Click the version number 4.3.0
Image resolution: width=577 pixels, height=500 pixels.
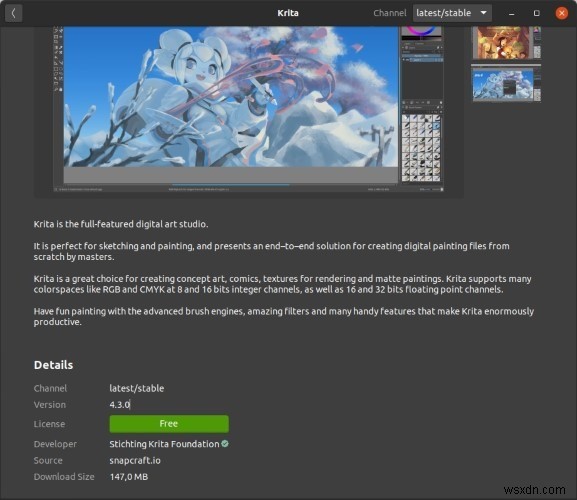click(120, 405)
